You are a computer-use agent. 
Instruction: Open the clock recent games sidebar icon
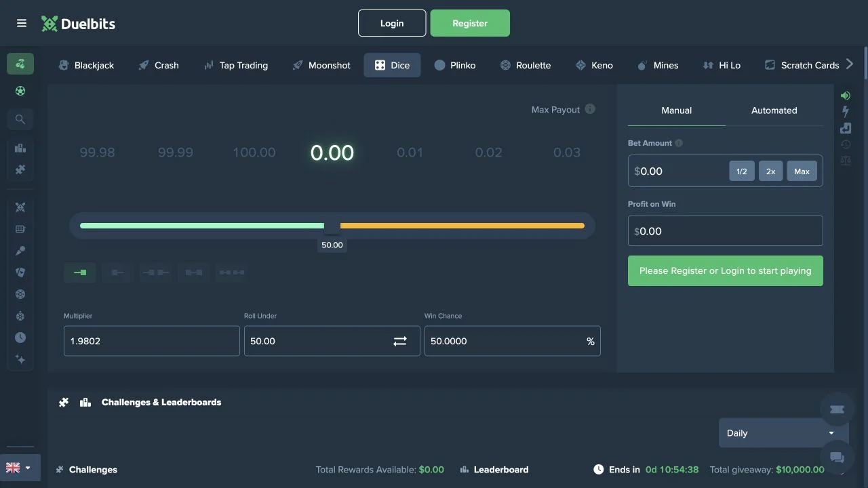point(20,338)
